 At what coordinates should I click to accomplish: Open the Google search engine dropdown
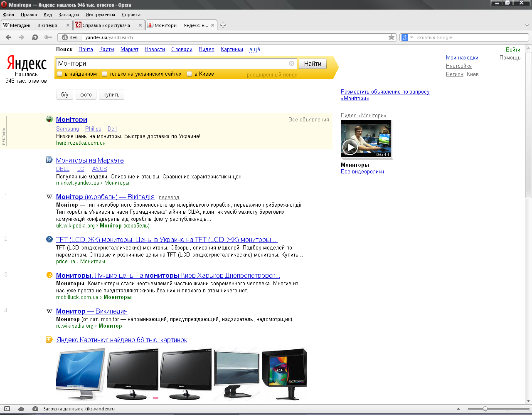(x=407, y=37)
